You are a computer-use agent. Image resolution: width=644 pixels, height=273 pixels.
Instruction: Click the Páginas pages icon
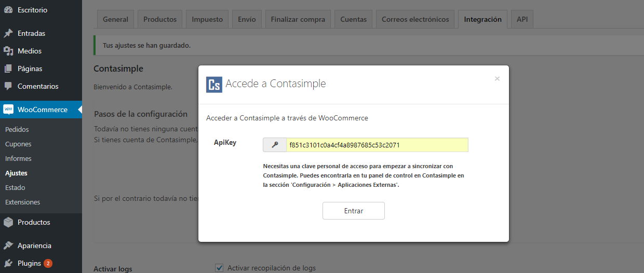pos(8,69)
